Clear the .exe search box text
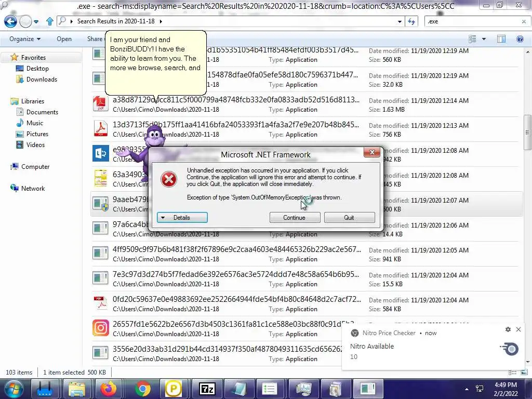This screenshot has height=399, width=532. (x=524, y=21)
